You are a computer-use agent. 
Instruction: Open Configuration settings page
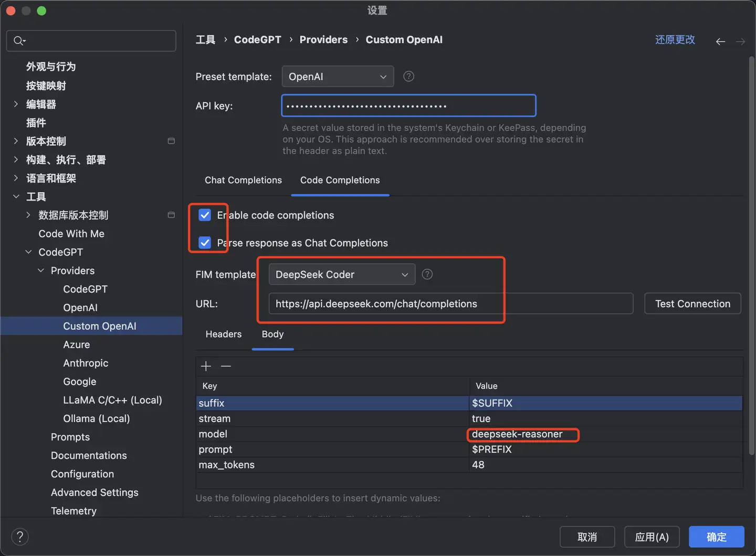click(x=82, y=474)
